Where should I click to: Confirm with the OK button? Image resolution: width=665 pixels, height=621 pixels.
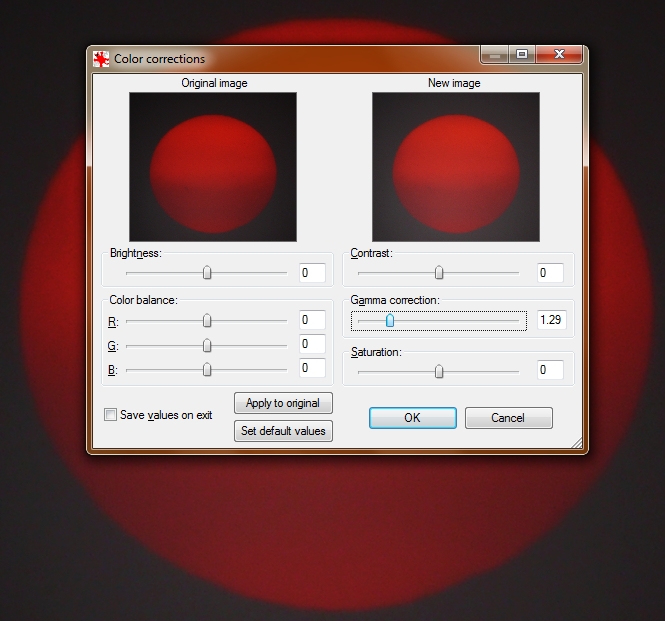[x=413, y=418]
